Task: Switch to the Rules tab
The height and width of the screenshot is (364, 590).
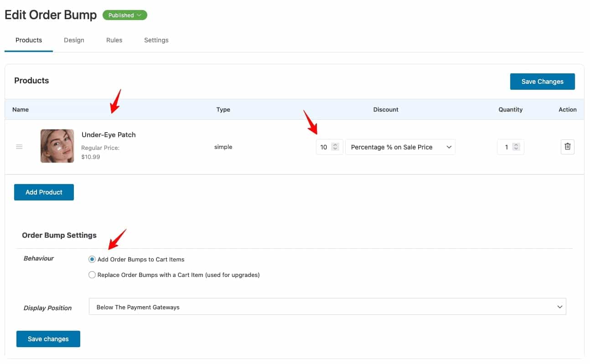Action: pos(114,40)
